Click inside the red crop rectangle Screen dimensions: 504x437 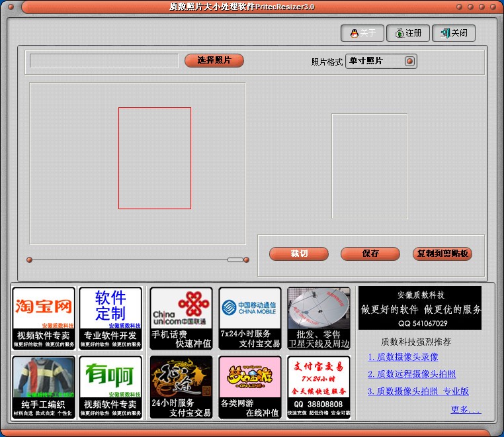tap(155, 158)
